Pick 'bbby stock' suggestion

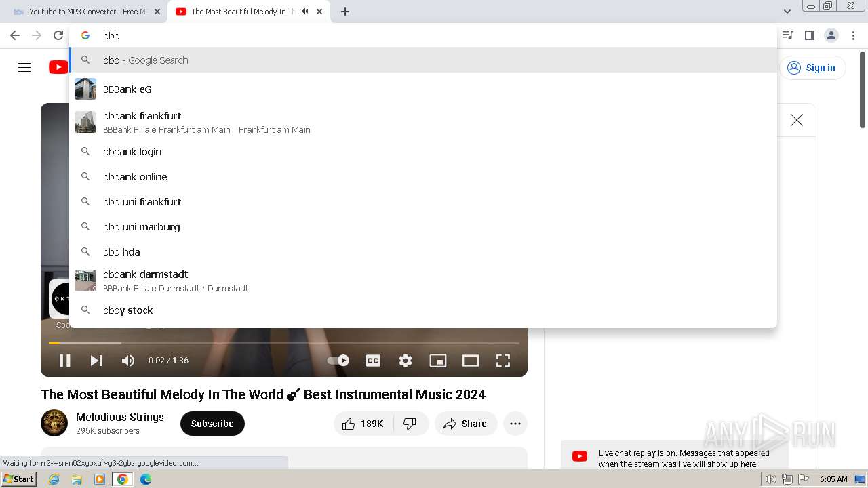423,310
